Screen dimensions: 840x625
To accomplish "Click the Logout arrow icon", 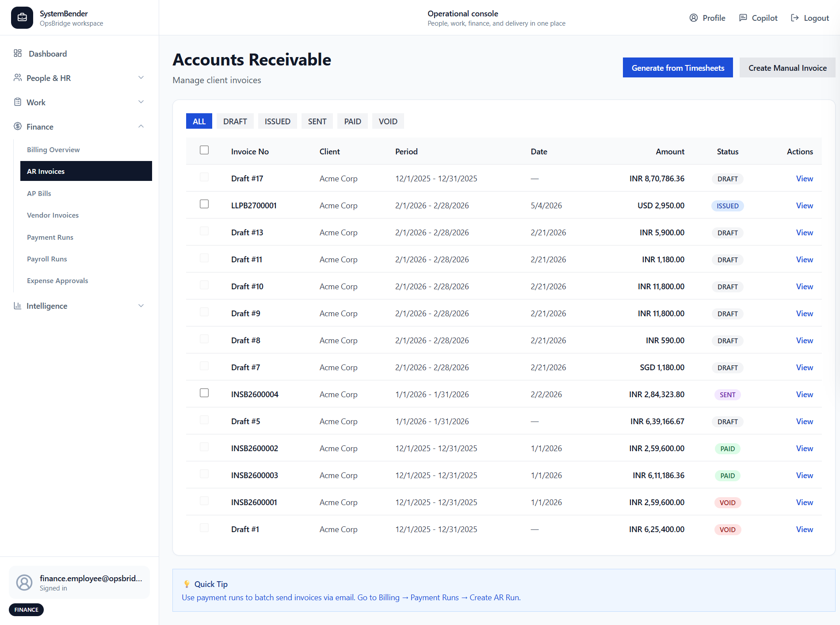I will [795, 18].
